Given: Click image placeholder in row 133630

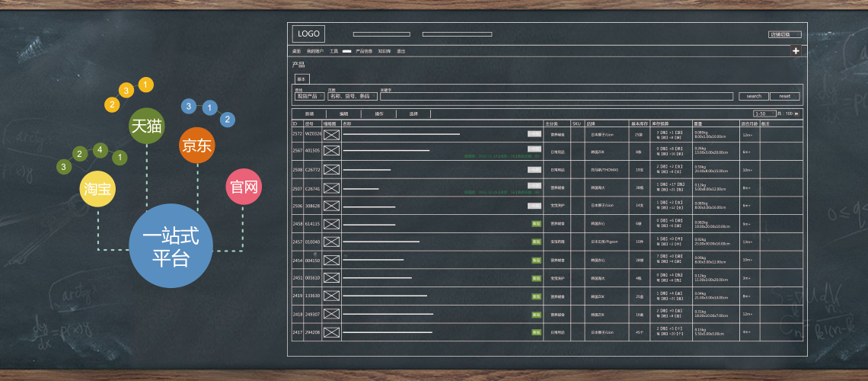Looking at the screenshot, I should click(331, 296).
